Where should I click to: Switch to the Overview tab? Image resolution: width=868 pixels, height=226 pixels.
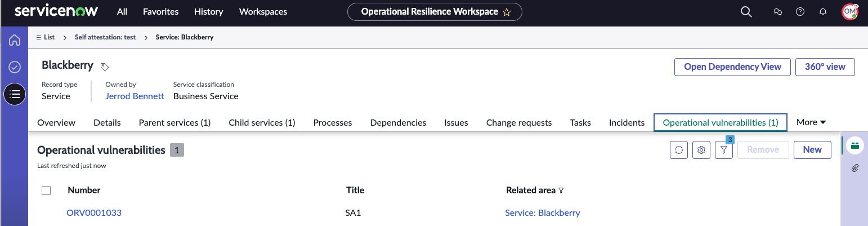point(56,122)
